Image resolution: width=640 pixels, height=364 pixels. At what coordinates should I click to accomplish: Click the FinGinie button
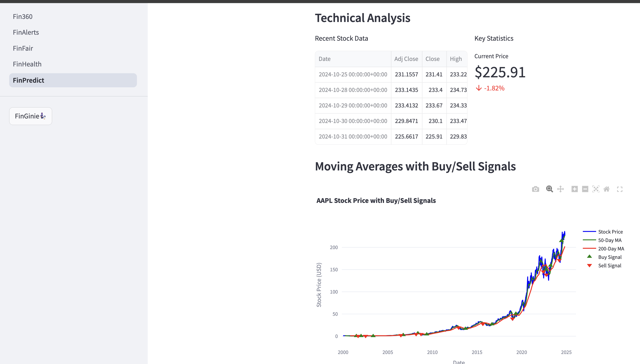coord(30,116)
